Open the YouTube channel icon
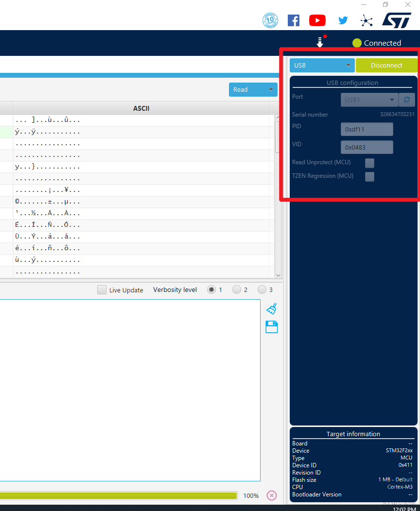The image size is (420, 511). (x=317, y=20)
